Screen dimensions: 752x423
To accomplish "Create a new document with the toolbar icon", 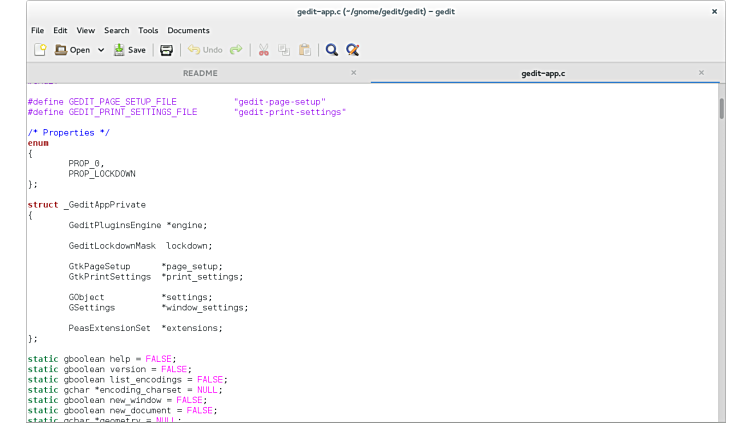I will pyautogui.click(x=40, y=50).
